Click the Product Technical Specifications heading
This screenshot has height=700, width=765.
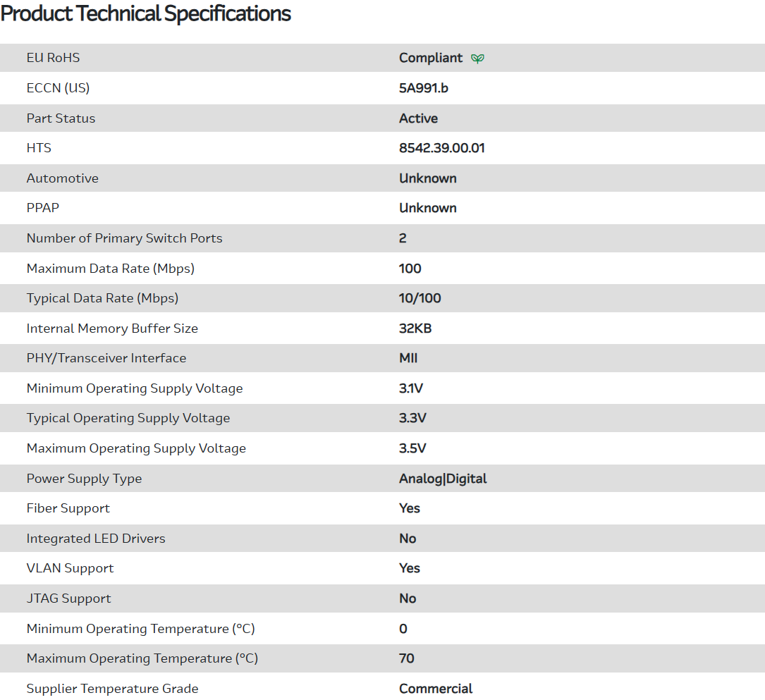point(146,14)
